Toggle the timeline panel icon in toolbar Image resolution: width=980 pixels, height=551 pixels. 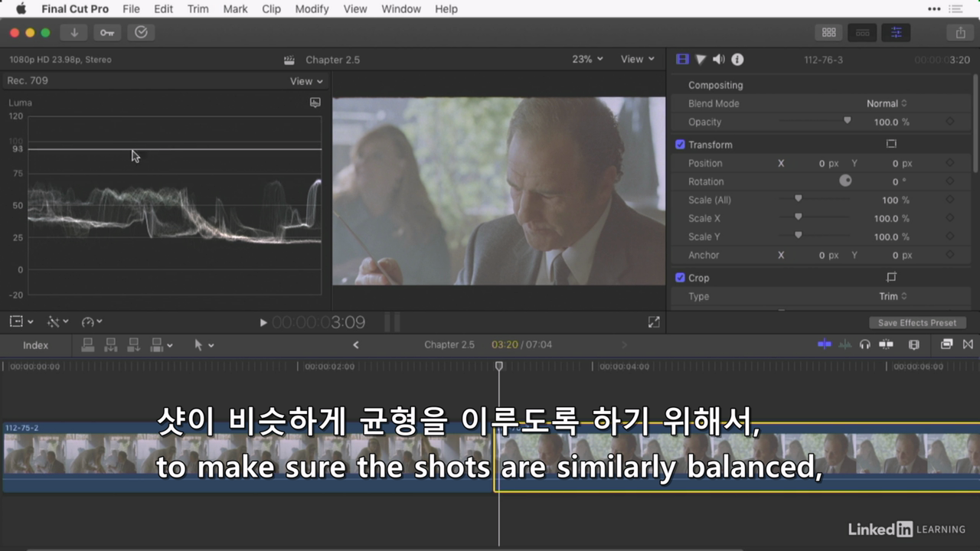(x=862, y=32)
